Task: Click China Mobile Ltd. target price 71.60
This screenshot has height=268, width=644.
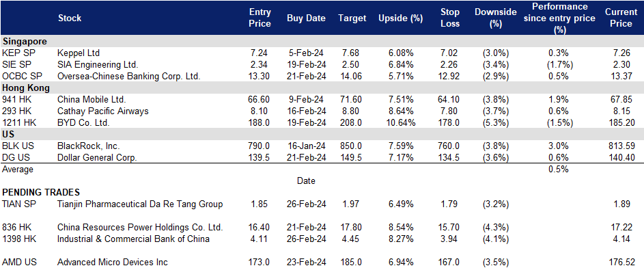Action: (x=352, y=99)
